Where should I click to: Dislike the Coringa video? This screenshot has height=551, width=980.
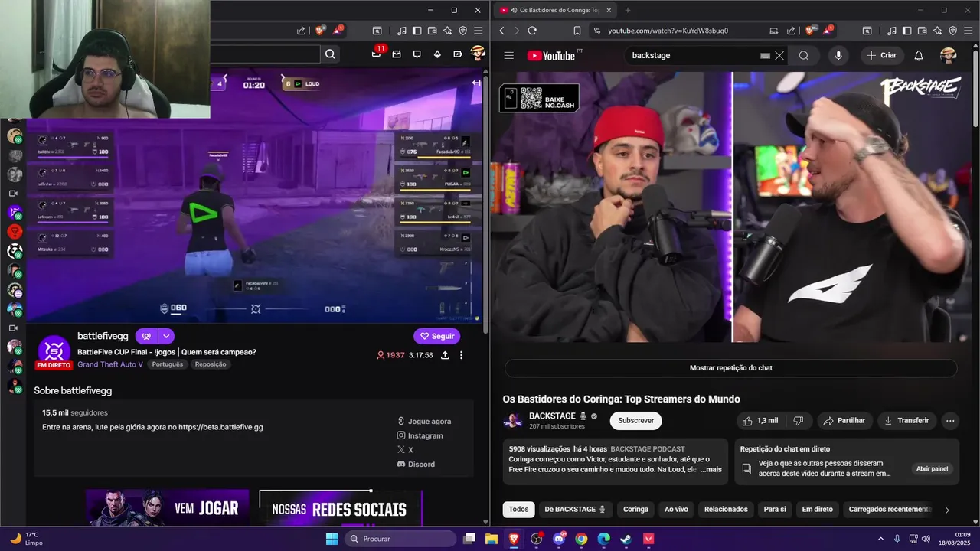(798, 421)
